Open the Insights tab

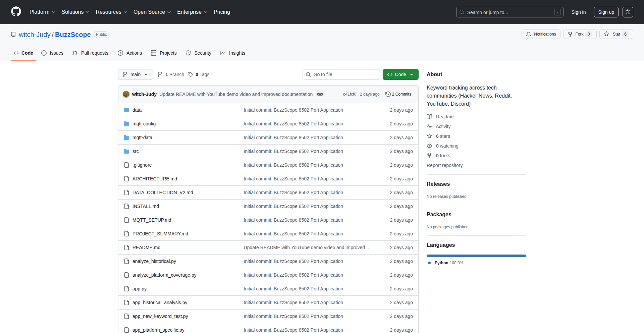(233, 53)
